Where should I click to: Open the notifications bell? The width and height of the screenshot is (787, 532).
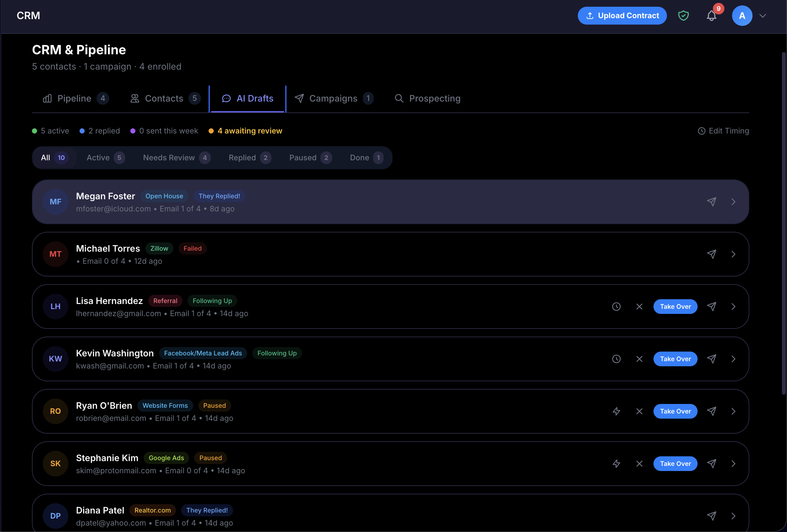point(712,16)
